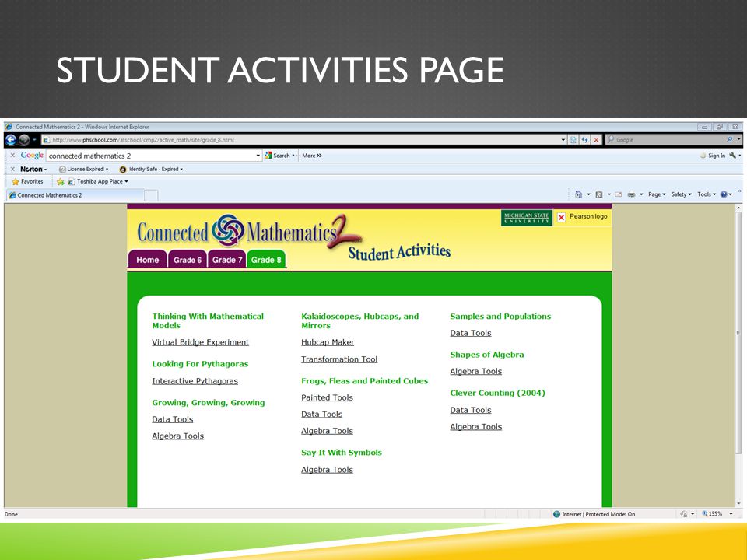Viewport: 747px width, 560px height.
Task: Click the browser Forward arrow button
Action: [x=24, y=139]
